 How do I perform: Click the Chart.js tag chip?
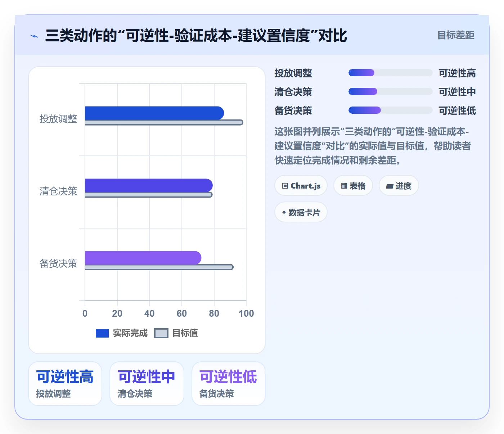(301, 186)
